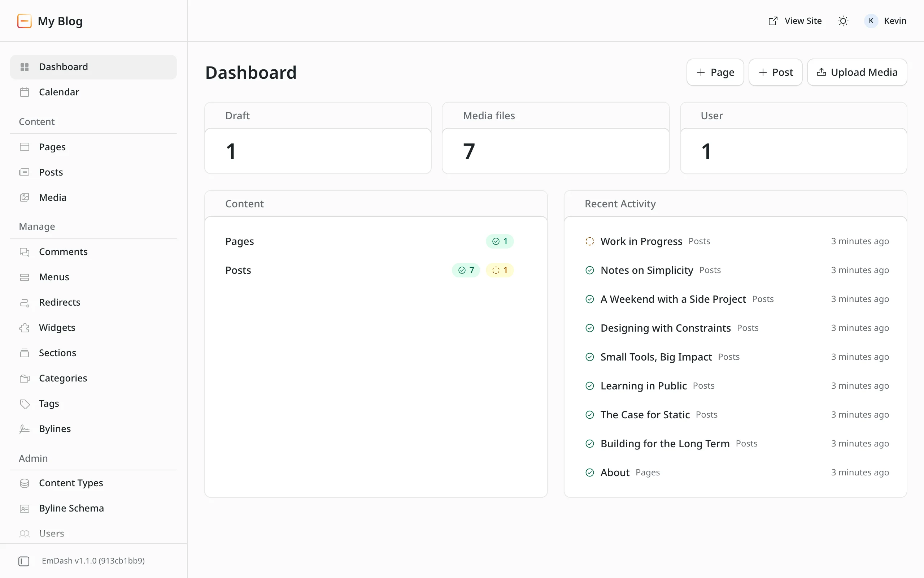Click the + Post button
The image size is (924, 578).
775,72
